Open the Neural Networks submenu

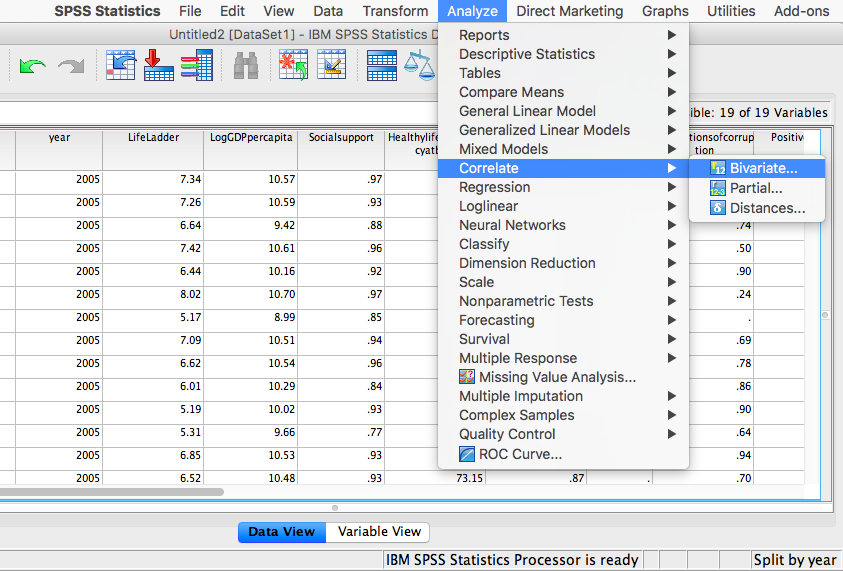pos(563,225)
